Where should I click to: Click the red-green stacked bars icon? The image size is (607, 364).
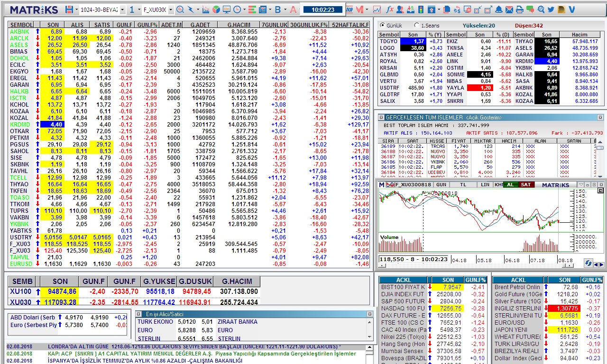tap(252, 9)
